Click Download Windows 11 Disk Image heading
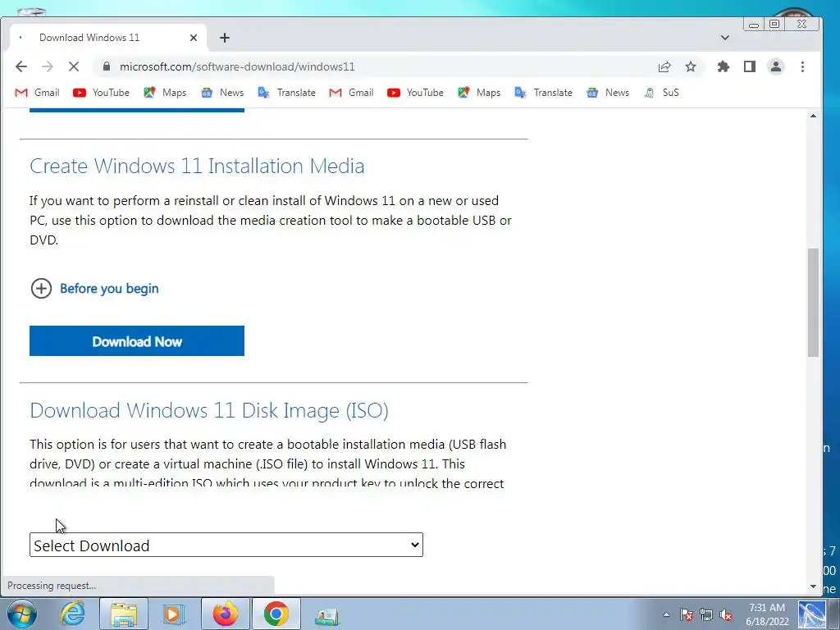The width and height of the screenshot is (840, 630). point(209,410)
